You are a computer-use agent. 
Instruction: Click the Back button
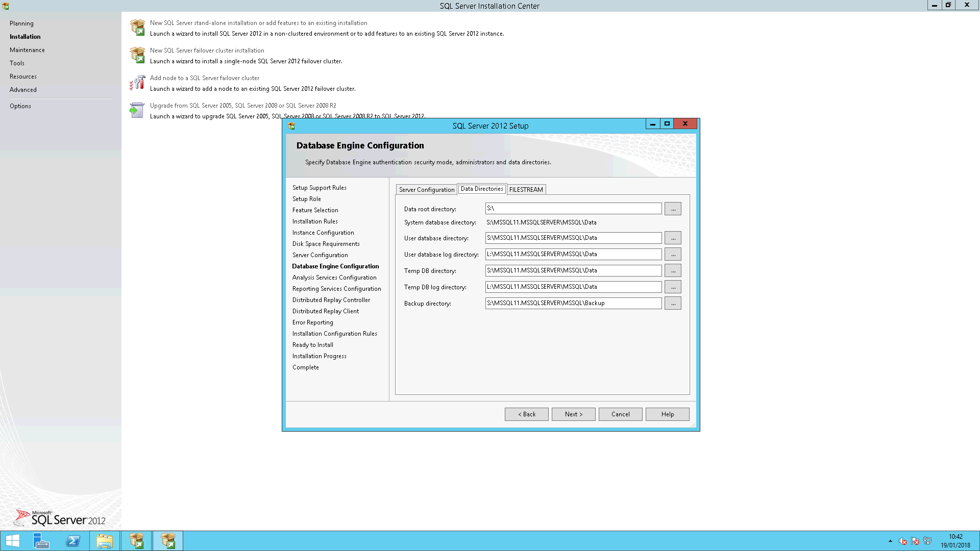click(527, 414)
